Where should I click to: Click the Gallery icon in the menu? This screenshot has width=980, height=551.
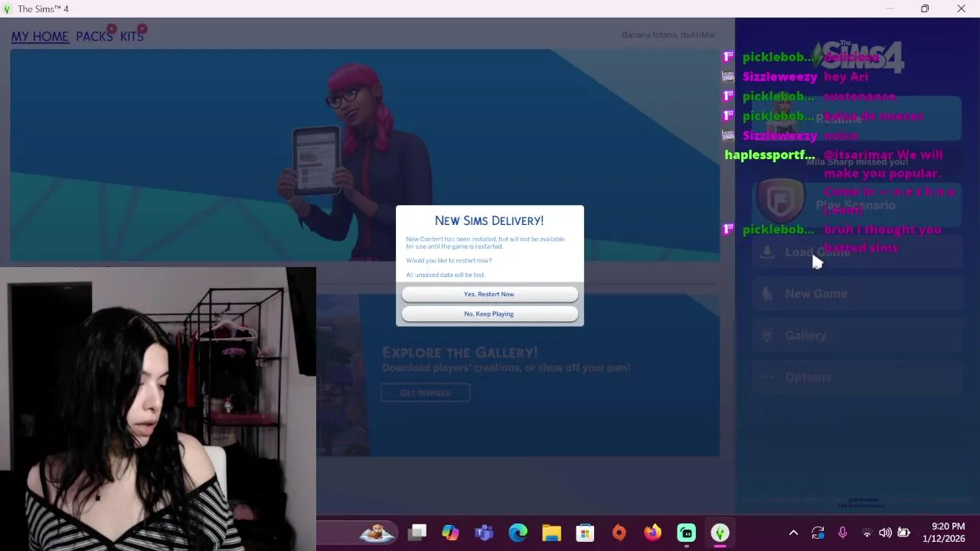[x=767, y=335]
